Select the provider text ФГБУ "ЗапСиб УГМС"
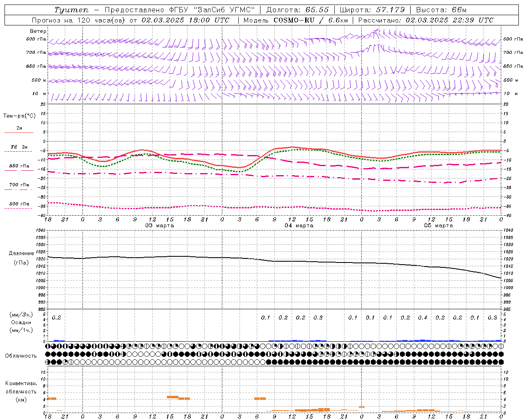This screenshot has height=420, width=525. (x=212, y=10)
